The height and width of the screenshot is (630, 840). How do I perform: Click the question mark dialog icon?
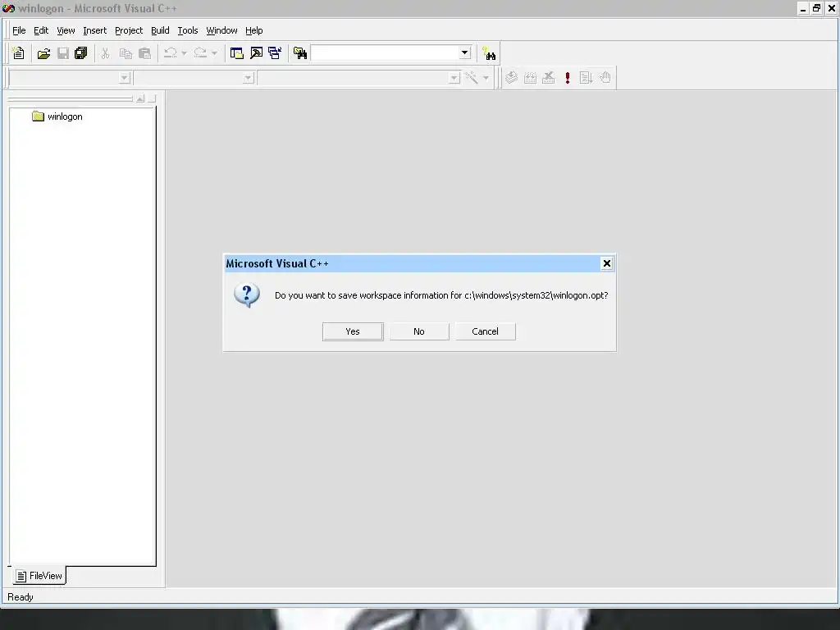(247, 295)
